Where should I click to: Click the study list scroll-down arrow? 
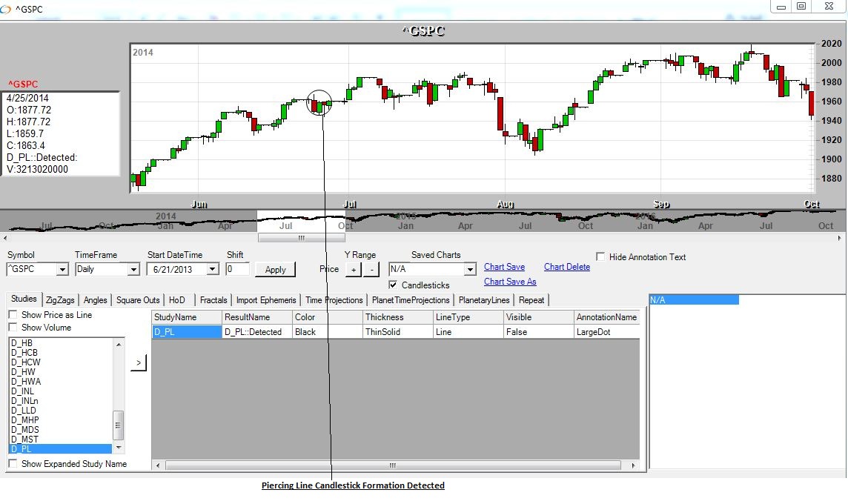click(x=118, y=448)
